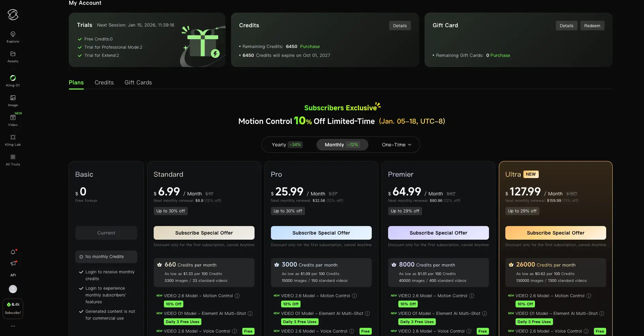This screenshot has height=336, width=644.
Task: Click the Redeem gift card button
Action: coord(592,26)
